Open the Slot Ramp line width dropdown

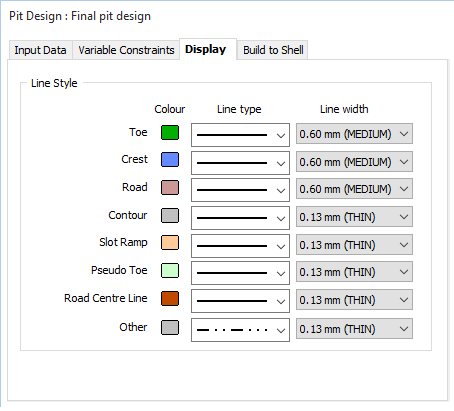(354, 245)
